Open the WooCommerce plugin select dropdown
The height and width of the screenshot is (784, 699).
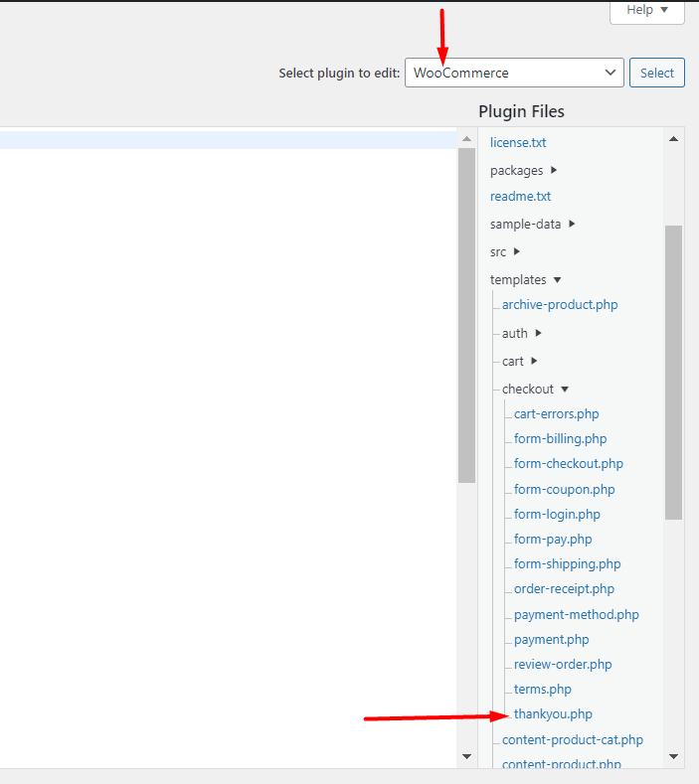(514, 73)
